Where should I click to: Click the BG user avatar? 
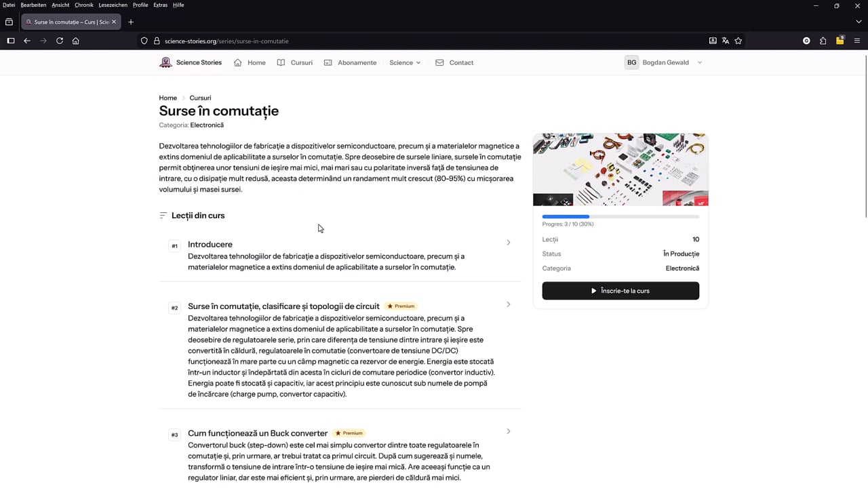click(631, 62)
